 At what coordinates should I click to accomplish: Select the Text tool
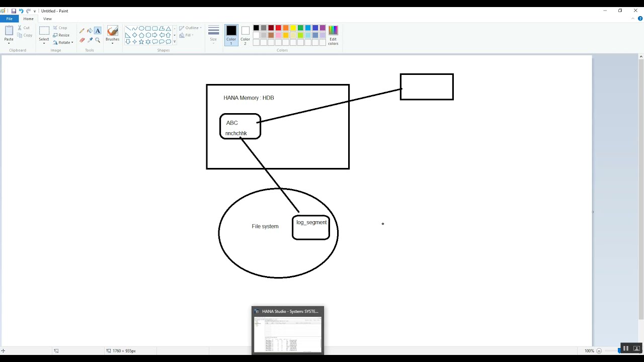click(98, 31)
